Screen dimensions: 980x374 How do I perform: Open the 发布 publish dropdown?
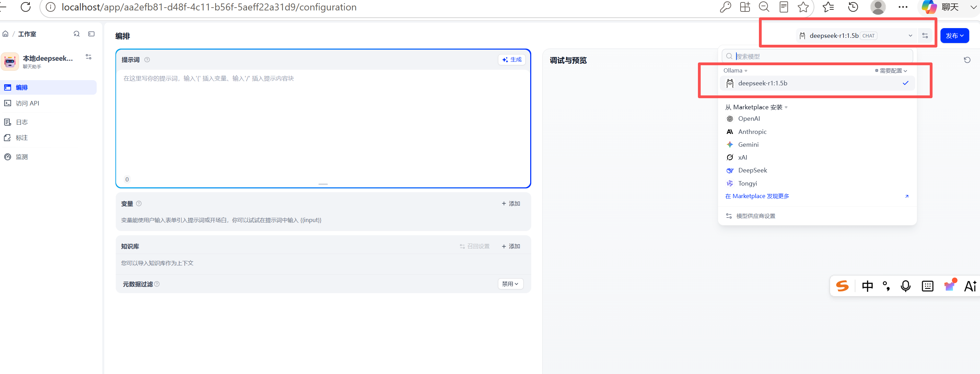(x=954, y=36)
